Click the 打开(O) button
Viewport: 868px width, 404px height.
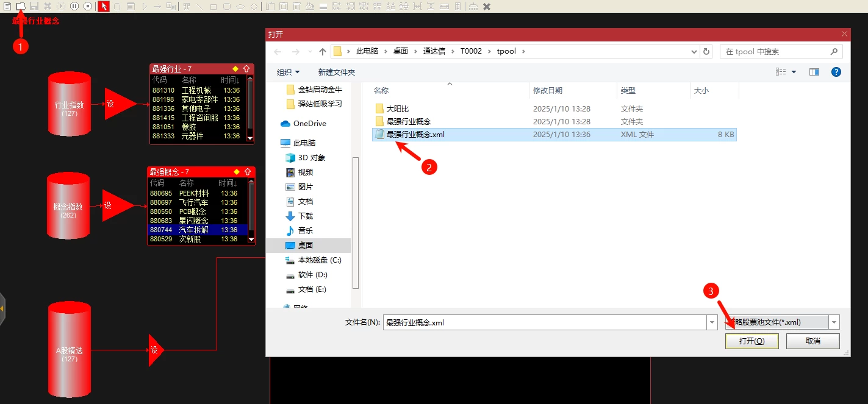(752, 341)
